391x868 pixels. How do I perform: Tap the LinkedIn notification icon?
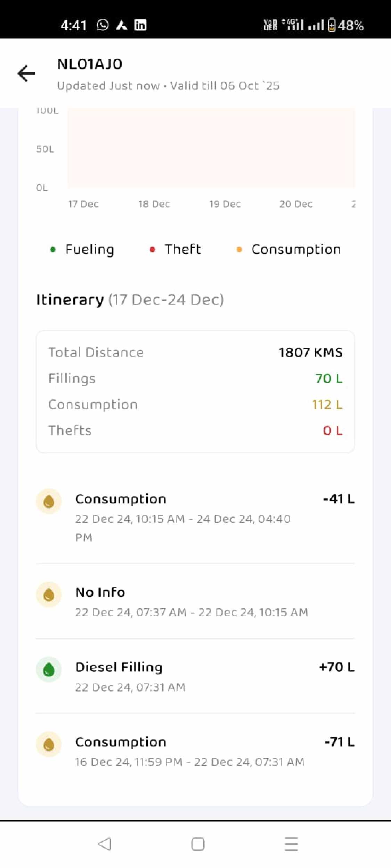click(140, 25)
